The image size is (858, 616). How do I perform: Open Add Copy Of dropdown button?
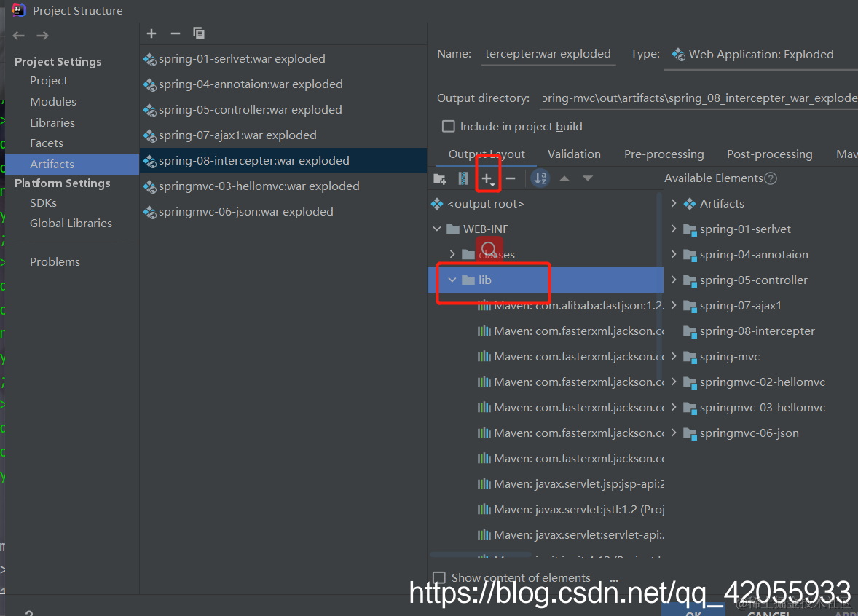coord(487,178)
